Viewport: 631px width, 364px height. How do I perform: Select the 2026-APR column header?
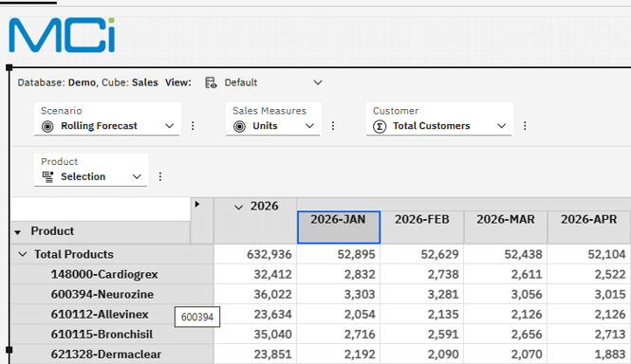pyautogui.click(x=589, y=227)
